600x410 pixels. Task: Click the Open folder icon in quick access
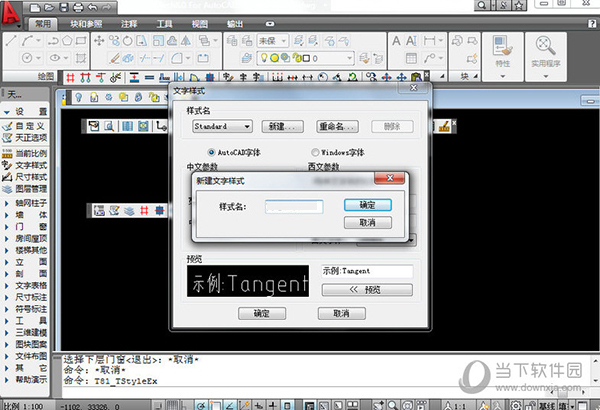49,7
